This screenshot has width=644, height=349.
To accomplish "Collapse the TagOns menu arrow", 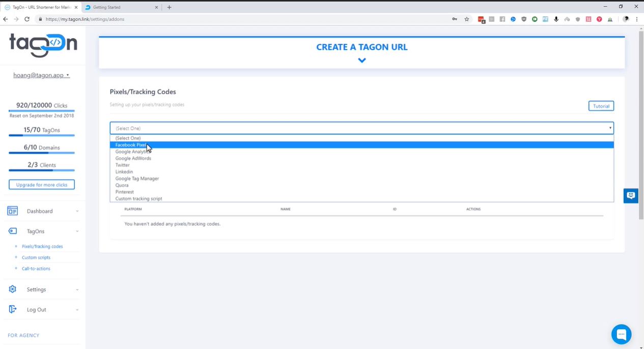I will pos(77,231).
